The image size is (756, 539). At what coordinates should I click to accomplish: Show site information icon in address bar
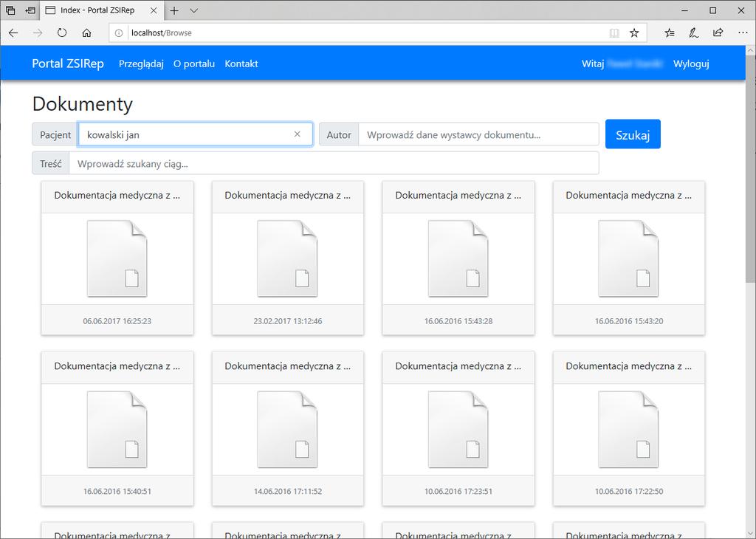point(119,32)
